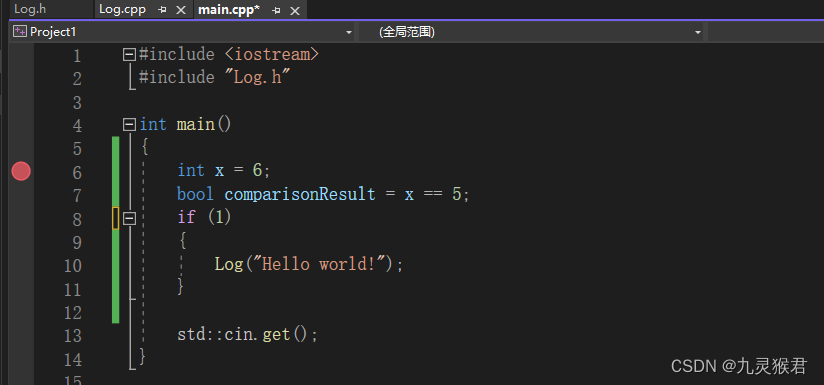Collapse the #include block at line 1
Image resolution: width=824 pixels, height=385 pixels.
[x=129, y=55]
